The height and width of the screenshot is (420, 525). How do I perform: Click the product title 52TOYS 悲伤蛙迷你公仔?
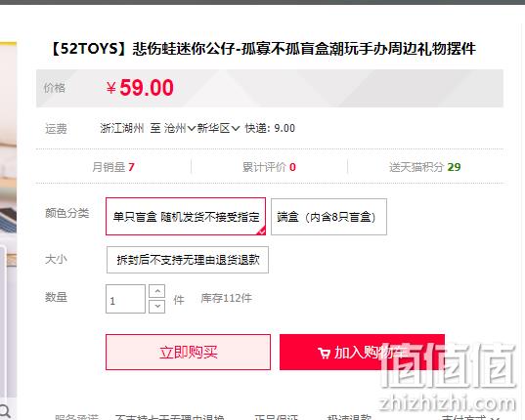[263, 49]
